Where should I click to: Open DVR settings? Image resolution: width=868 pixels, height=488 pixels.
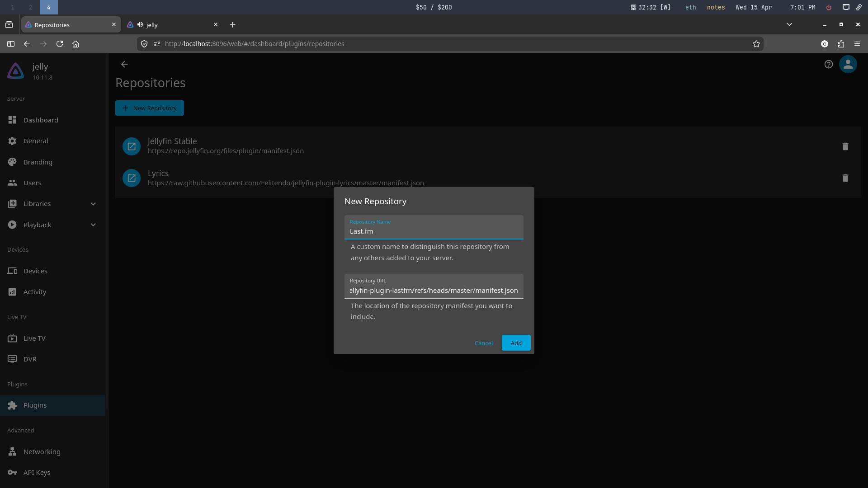click(53, 359)
